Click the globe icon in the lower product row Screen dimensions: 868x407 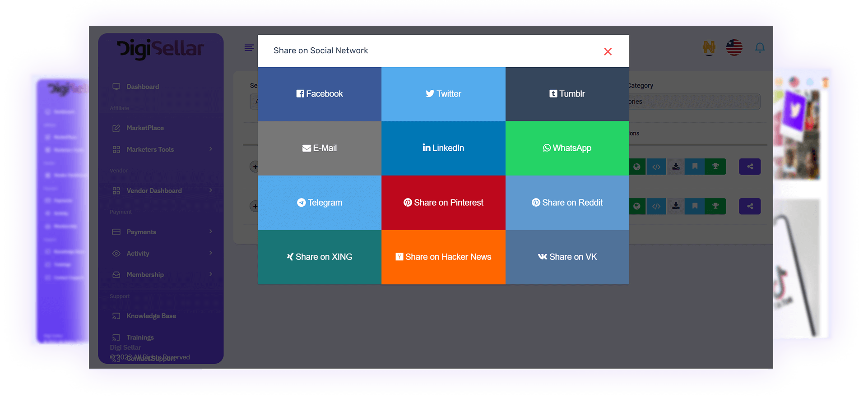637,206
